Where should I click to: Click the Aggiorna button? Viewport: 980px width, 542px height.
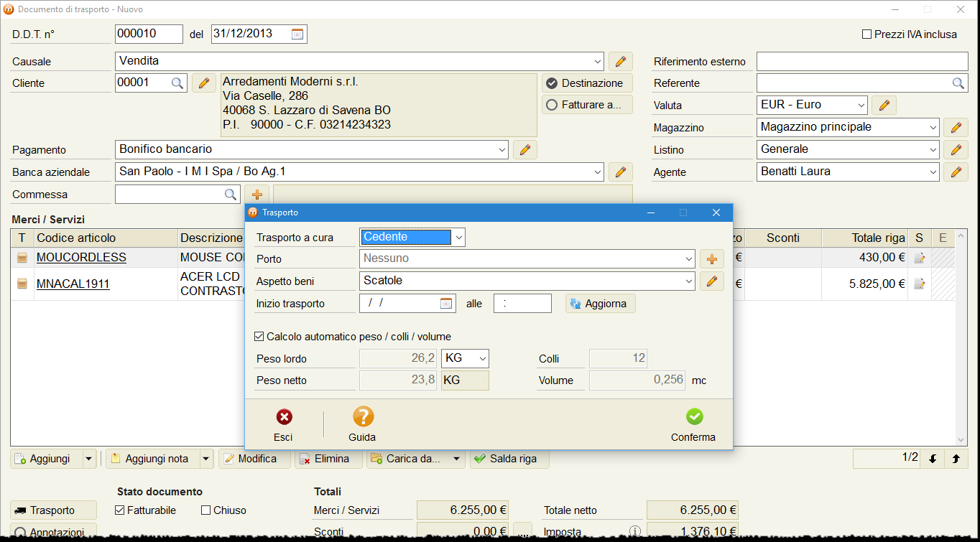click(x=601, y=304)
